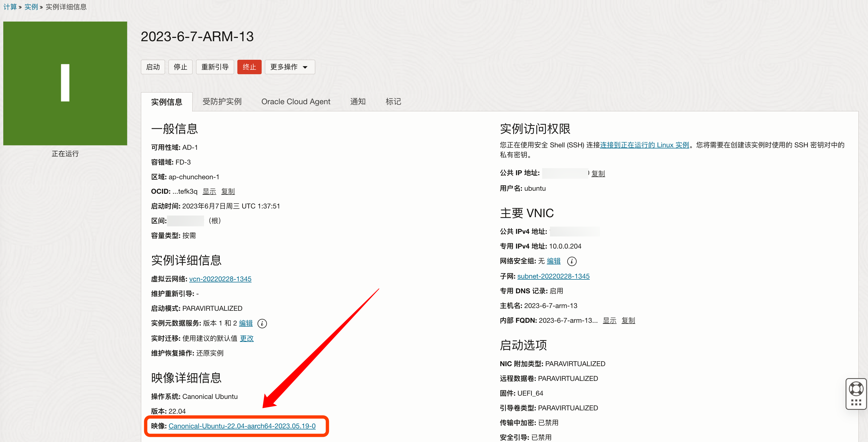Click the 用户名: ubuntu text

click(522, 189)
